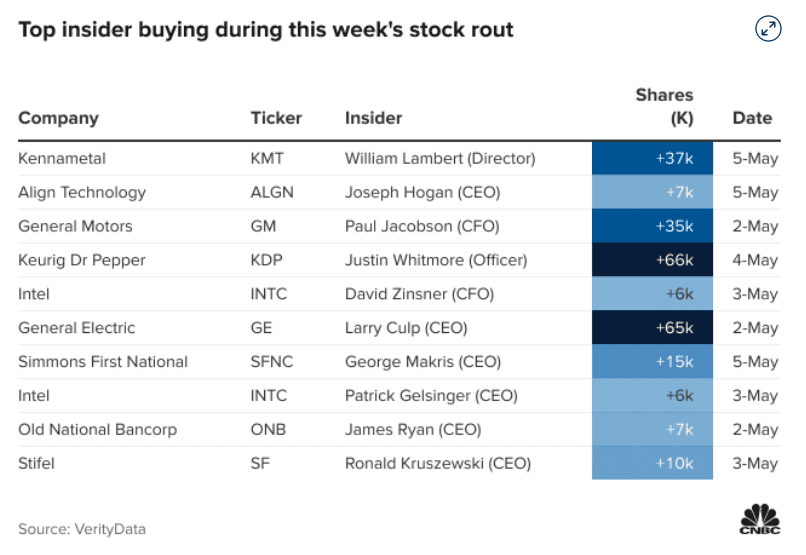
Task: Click the Kennametal company row
Action: (62, 158)
